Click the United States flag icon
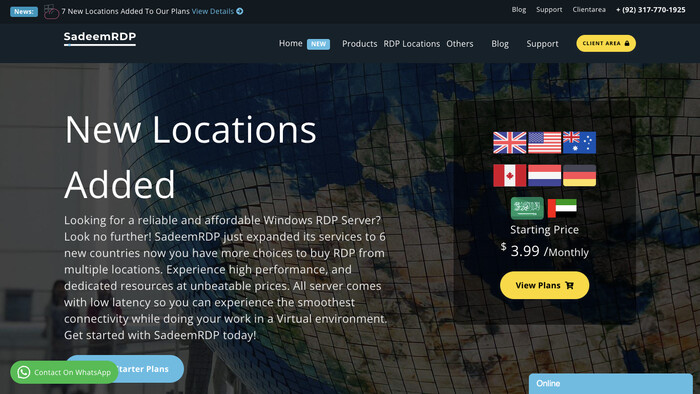Image resolution: width=700 pixels, height=394 pixels. coord(544,143)
